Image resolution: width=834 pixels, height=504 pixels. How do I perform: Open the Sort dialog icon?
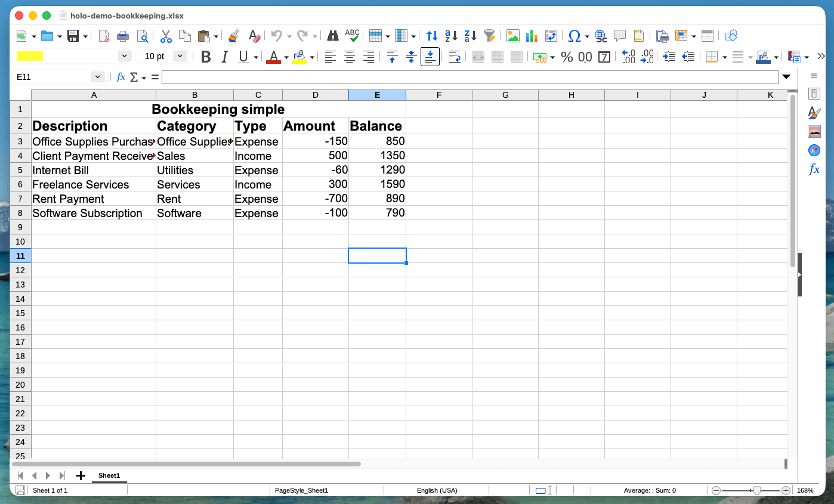point(432,36)
